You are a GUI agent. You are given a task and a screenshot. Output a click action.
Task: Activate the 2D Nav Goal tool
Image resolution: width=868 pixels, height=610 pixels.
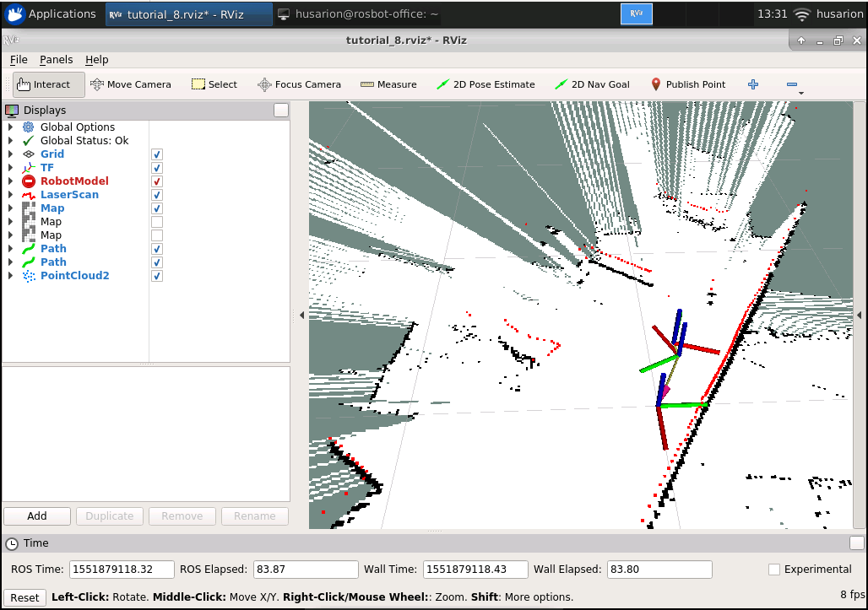(593, 84)
